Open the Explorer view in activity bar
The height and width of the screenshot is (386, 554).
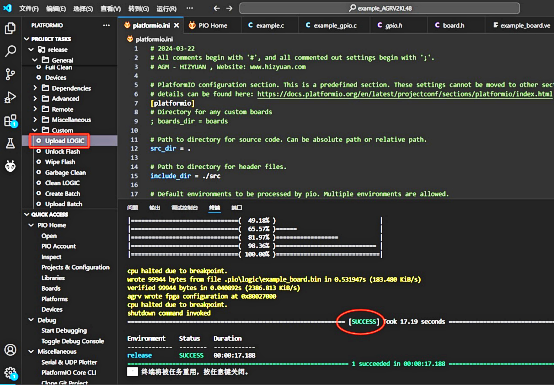pos(10,28)
